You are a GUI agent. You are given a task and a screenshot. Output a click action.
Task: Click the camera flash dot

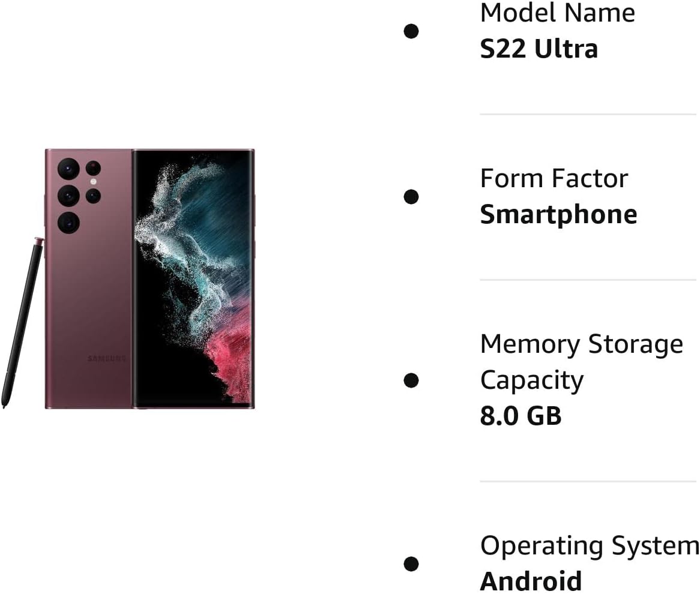coord(93,181)
